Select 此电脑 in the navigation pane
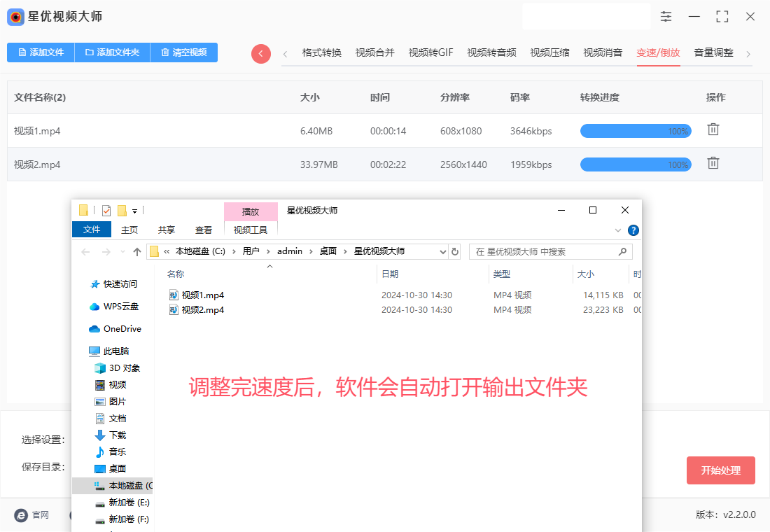Viewport: 770px width, 532px height. pyautogui.click(x=109, y=351)
